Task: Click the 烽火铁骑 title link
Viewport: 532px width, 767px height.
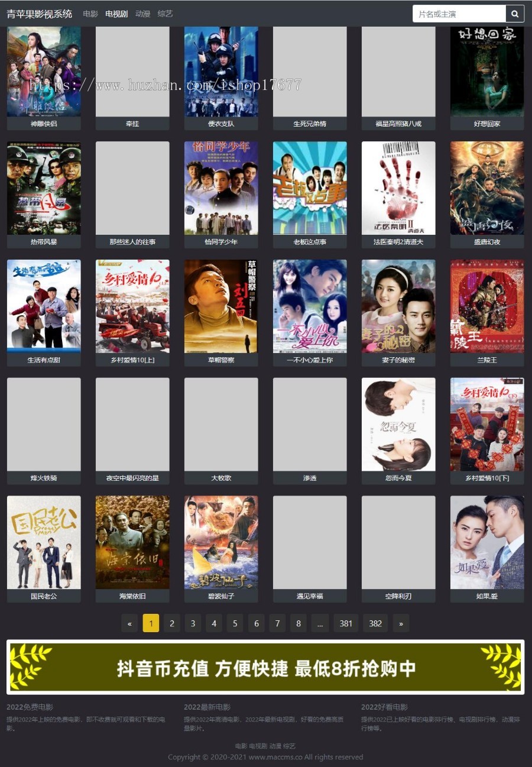Action: pyautogui.click(x=44, y=478)
